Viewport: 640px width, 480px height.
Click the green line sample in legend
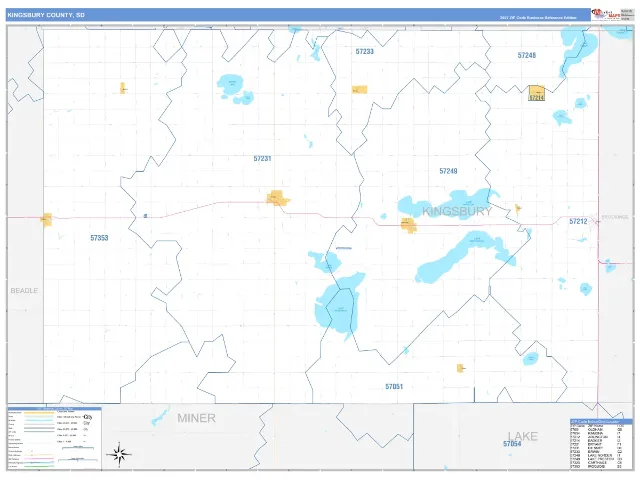click(x=39, y=466)
